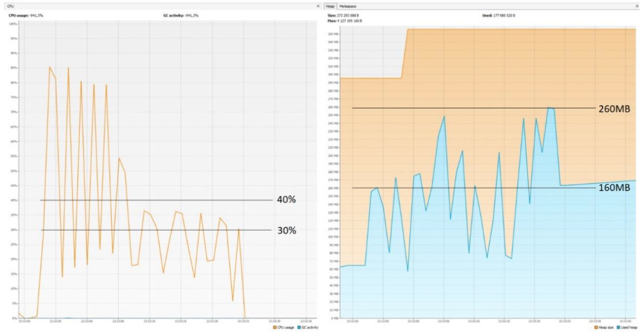Click the 100% mark on CPU axis
The width and height of the screenshot is (644, 334).
tap(13, 24)
